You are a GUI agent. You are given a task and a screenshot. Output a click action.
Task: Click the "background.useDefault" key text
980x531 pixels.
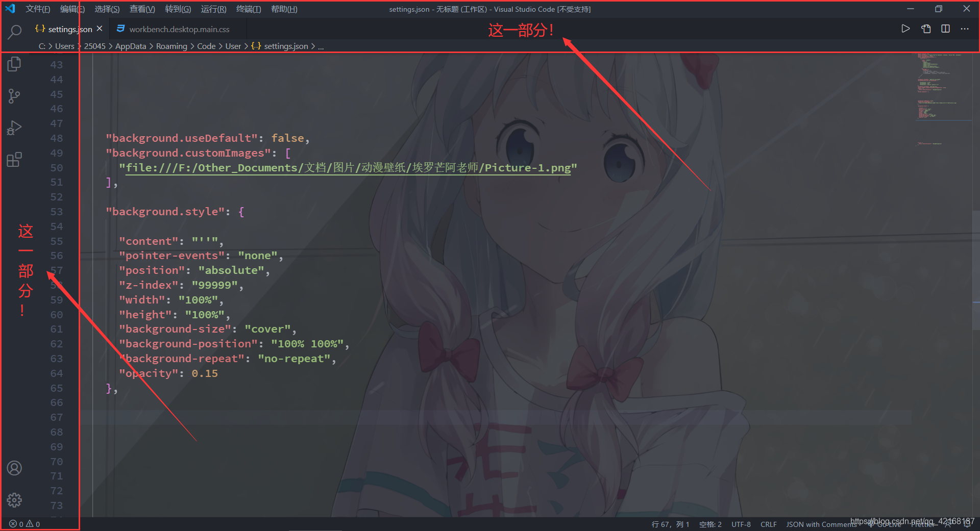[x=182, y=138]
